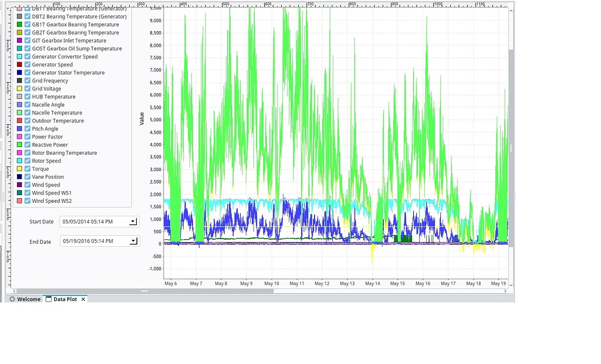Open the End Date dropdown
Image resolution: width=601 pixels, height=364 pixels.
tap(133, 240)
